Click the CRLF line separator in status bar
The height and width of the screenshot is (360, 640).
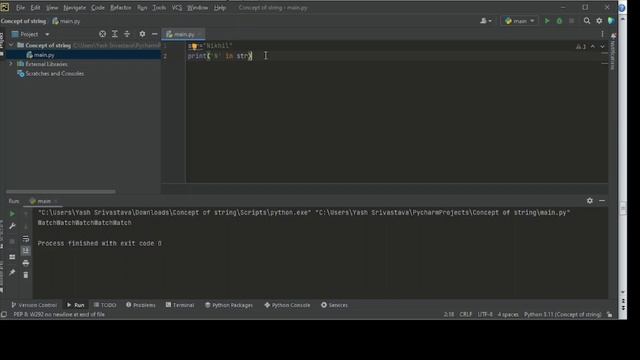click(465, 314)
